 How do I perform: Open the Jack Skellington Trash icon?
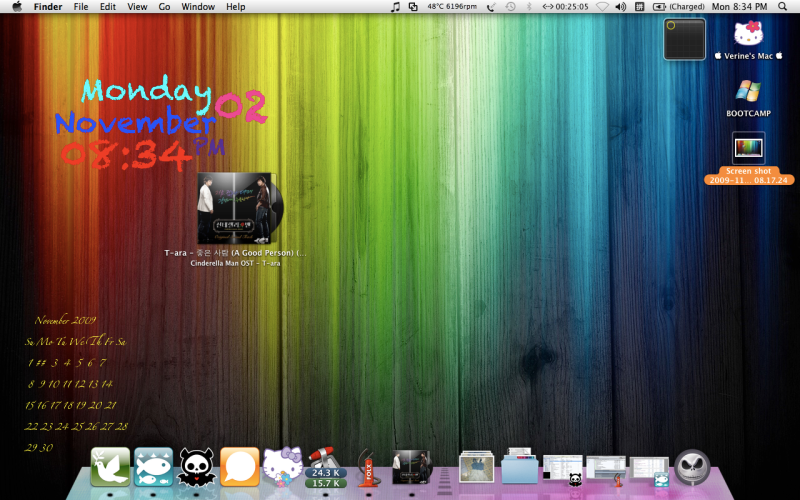tap(692, 467)
